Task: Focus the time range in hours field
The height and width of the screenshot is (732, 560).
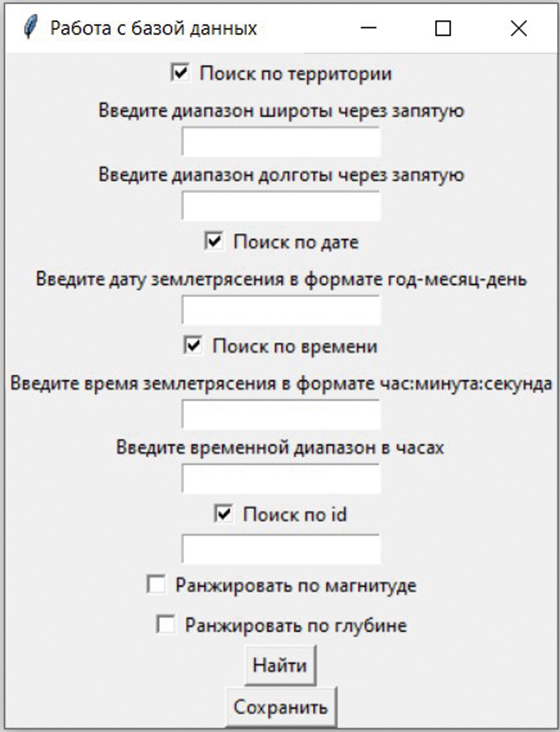Action: [x=281, y=478]
